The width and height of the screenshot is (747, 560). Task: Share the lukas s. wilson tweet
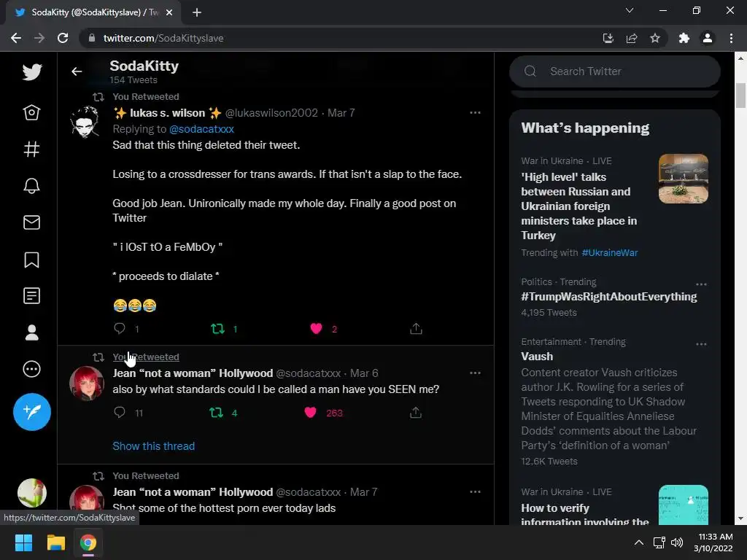pyautogui.click(x=416, y=329)
